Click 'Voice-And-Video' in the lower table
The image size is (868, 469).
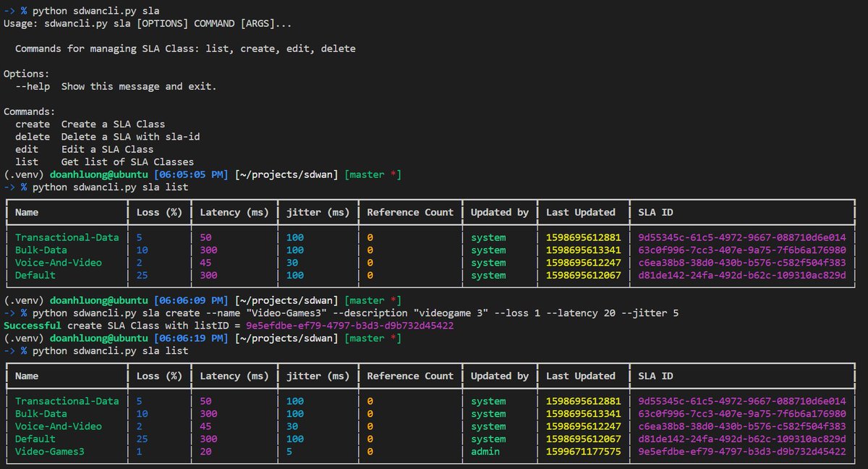point(59,426)
